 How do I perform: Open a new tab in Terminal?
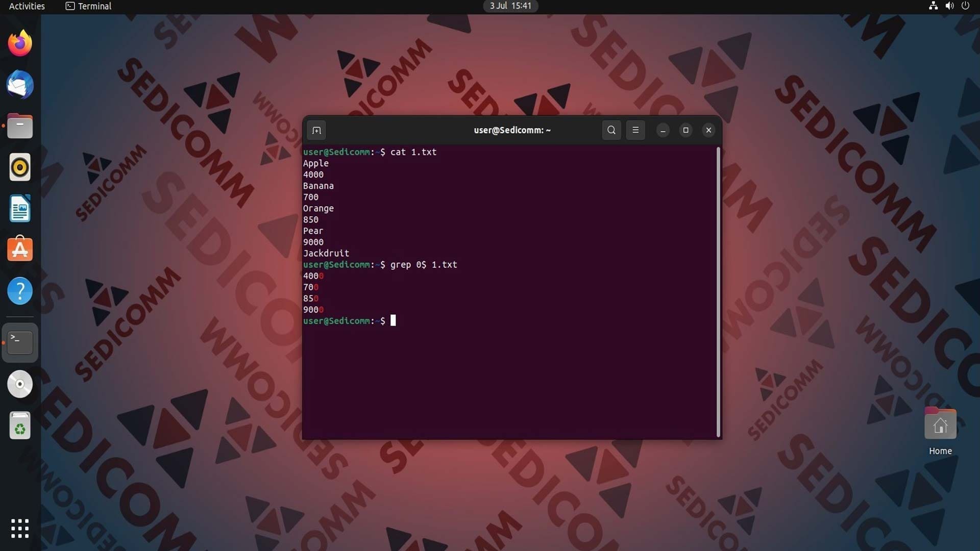[x=316, y=130]
